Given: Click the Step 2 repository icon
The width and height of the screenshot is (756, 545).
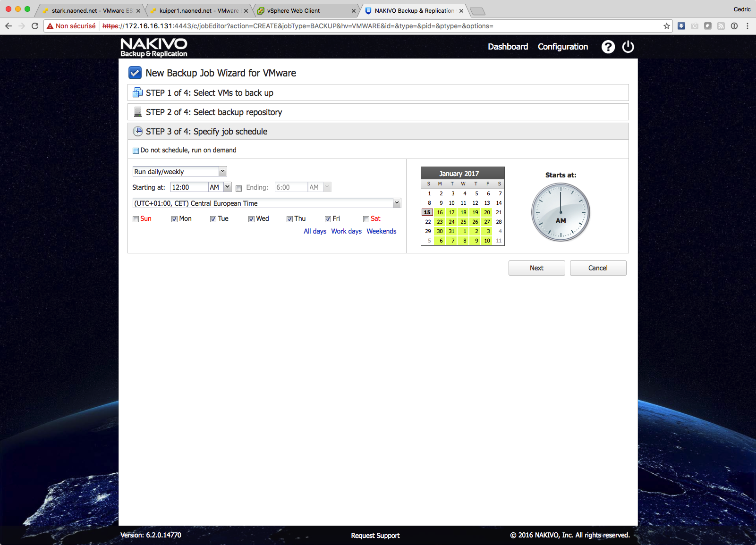Looking at the screenshot, I should (137, 112).
